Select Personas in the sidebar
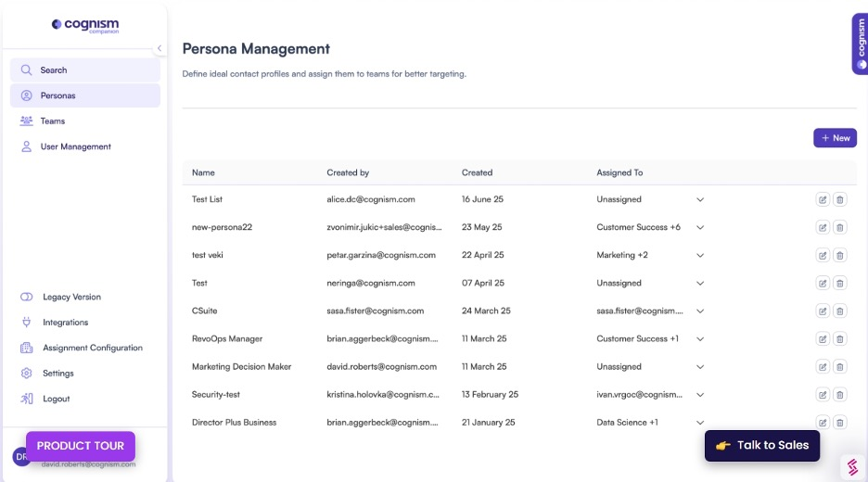 85,95
